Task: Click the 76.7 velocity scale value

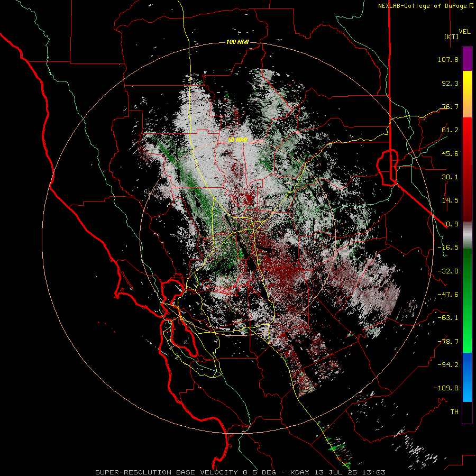Action: 450,106
